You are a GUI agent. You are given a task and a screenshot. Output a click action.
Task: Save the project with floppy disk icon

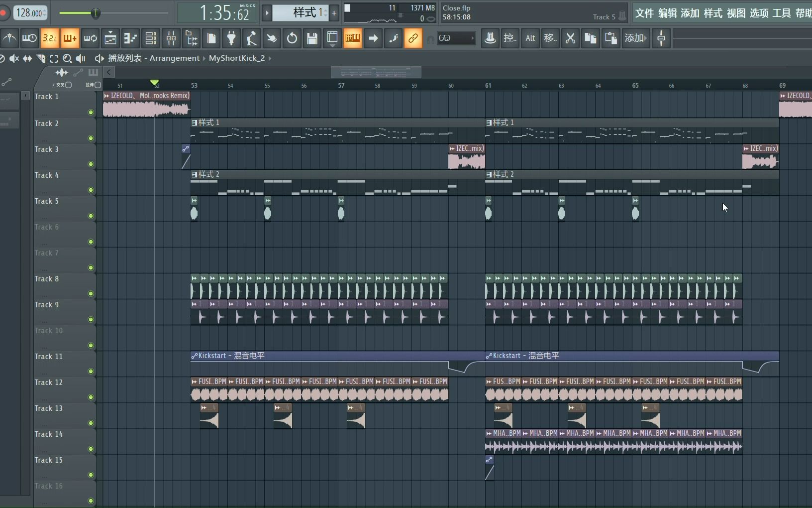coord(312,38)
